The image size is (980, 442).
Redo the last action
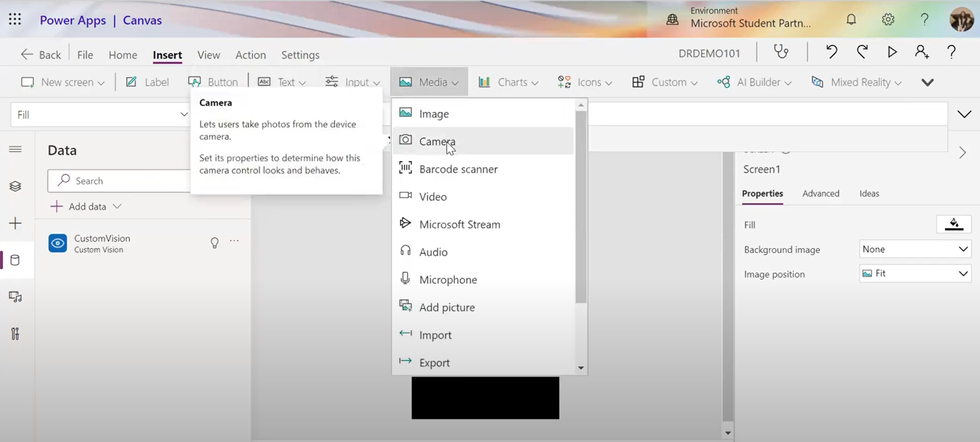tap(862, 52)
